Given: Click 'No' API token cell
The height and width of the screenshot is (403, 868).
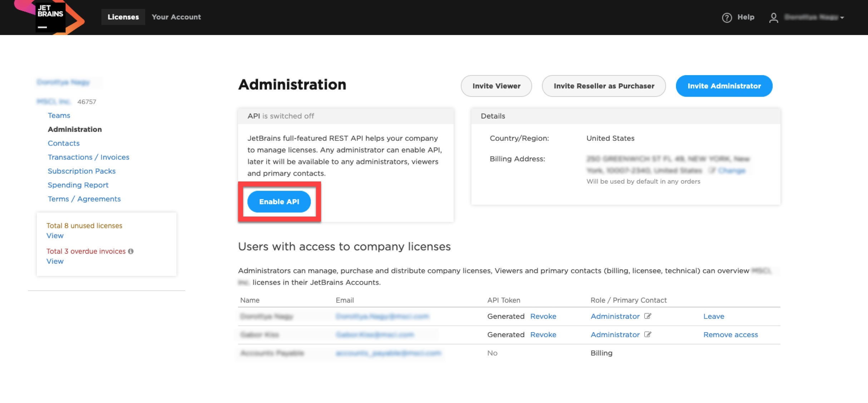Looking at the screenshot, I should (x=492, y=353).
